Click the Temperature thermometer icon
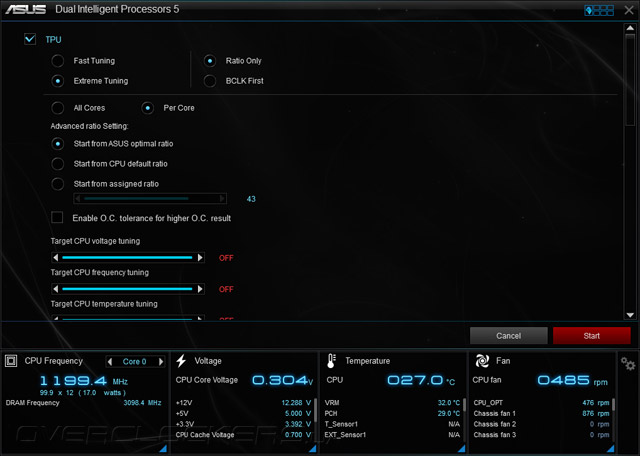The height and width of the screenshot is (456, 640). click(331, 361)
